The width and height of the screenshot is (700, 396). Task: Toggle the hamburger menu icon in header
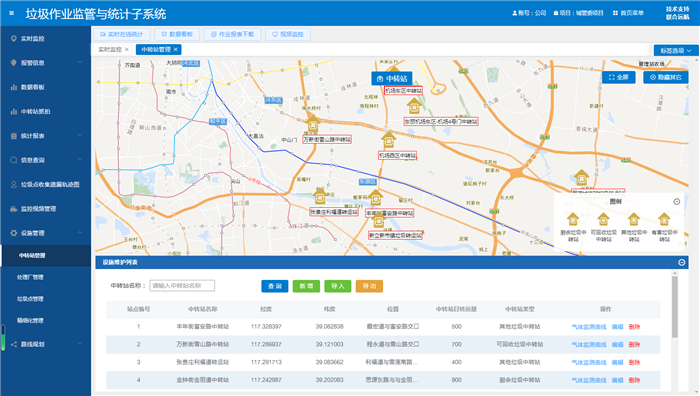[x=12, y=13]
